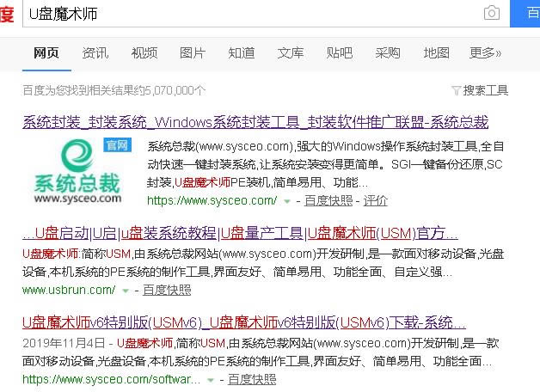
Task: Expand dropdown arrow next to www.sysceo.com
Action: click(287, 201)
